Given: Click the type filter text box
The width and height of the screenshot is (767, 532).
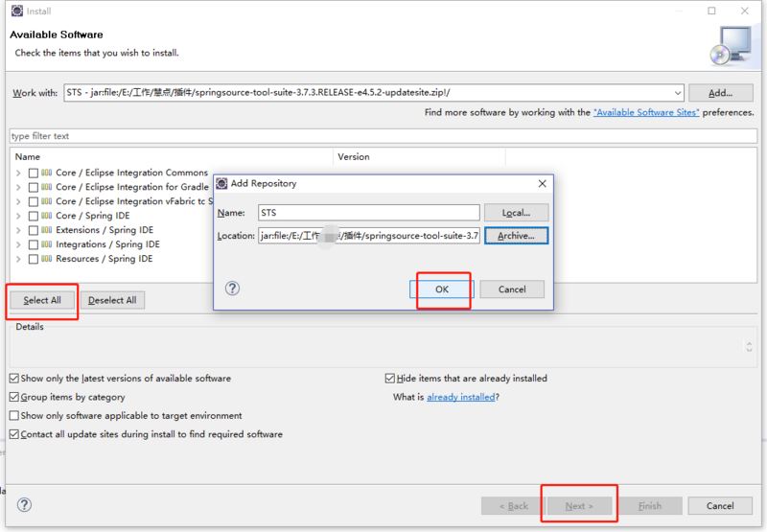Looking at the screenshot, I should pos(383,136).
